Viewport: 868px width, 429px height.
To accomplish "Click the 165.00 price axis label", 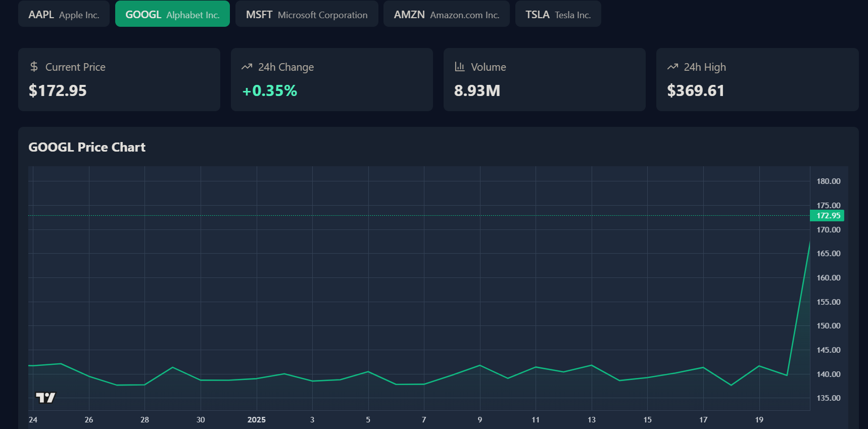I will tap(829, 253).
